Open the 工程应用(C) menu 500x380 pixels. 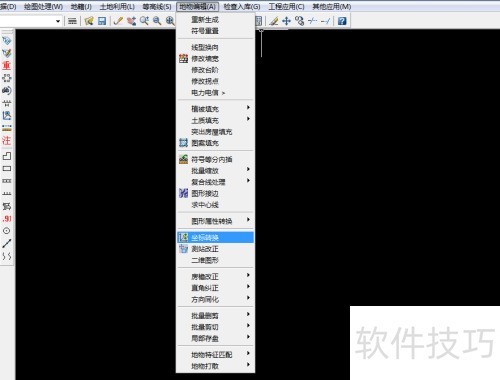(286, 7)
